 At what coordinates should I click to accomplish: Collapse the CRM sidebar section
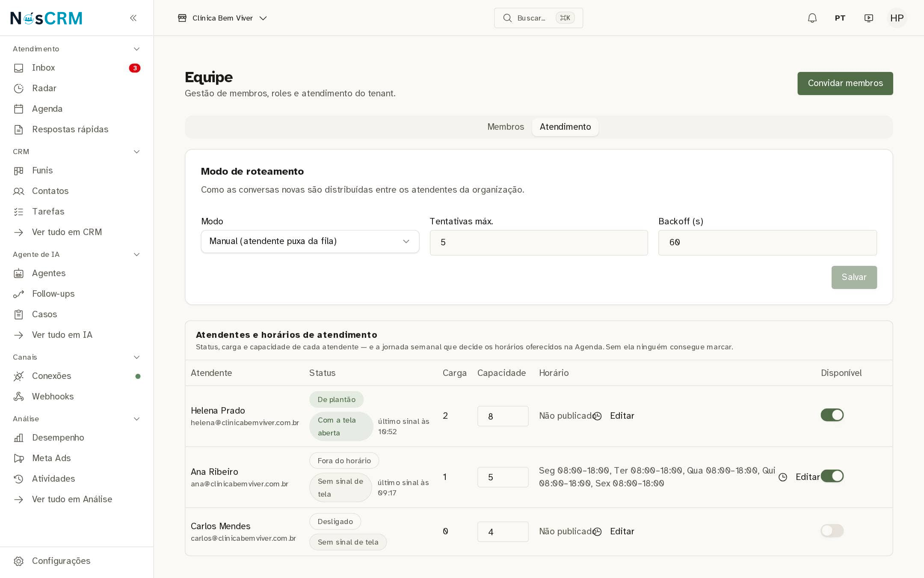pyautogui.click(x=77, y=152)
